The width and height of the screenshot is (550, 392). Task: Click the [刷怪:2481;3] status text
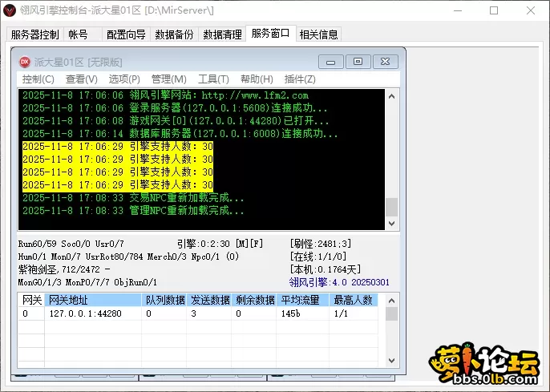(x=320, y=244)
